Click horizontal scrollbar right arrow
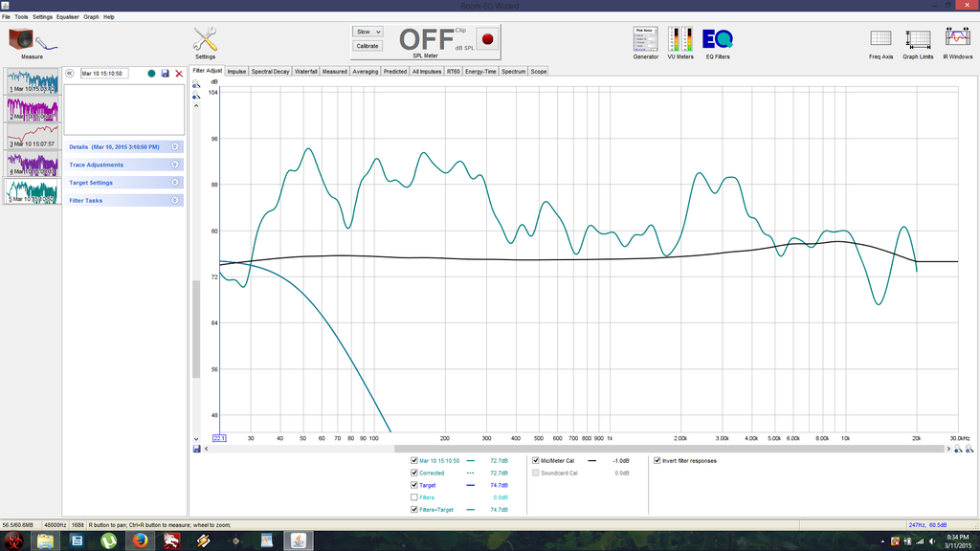 click(948, 449)
